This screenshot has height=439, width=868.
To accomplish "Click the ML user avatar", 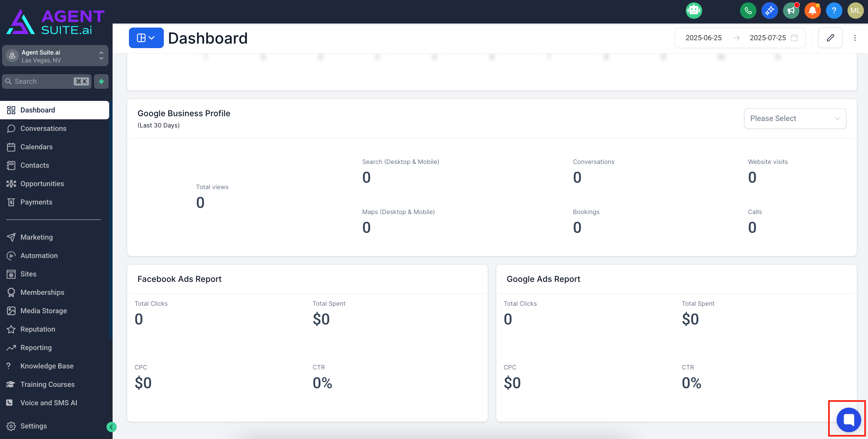I will pyautogui.click(x=855, y=11).
